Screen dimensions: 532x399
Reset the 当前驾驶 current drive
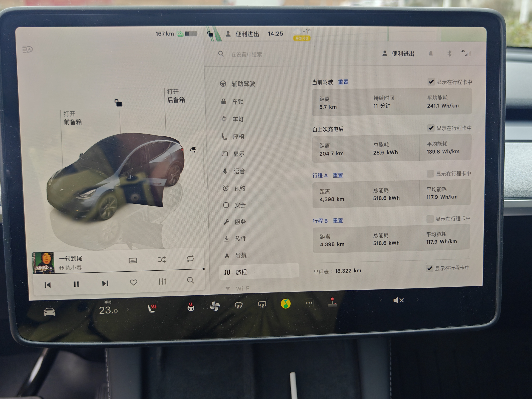[343, 82]
